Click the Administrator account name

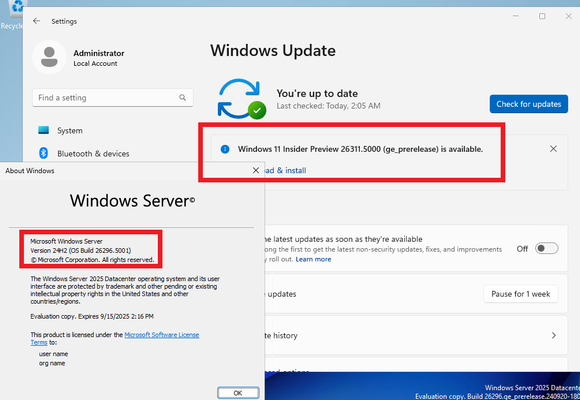pyautogui.click(x=99, y=53)
